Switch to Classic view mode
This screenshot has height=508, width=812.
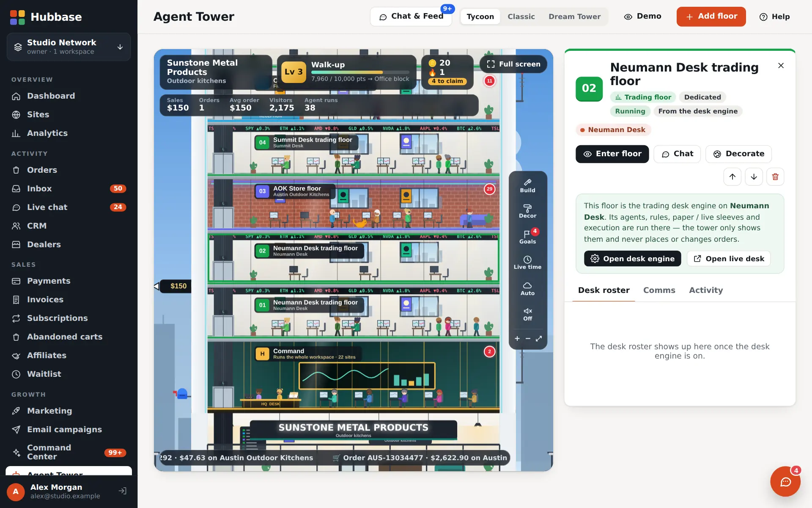pyautogui.click(x=521, y=17)
